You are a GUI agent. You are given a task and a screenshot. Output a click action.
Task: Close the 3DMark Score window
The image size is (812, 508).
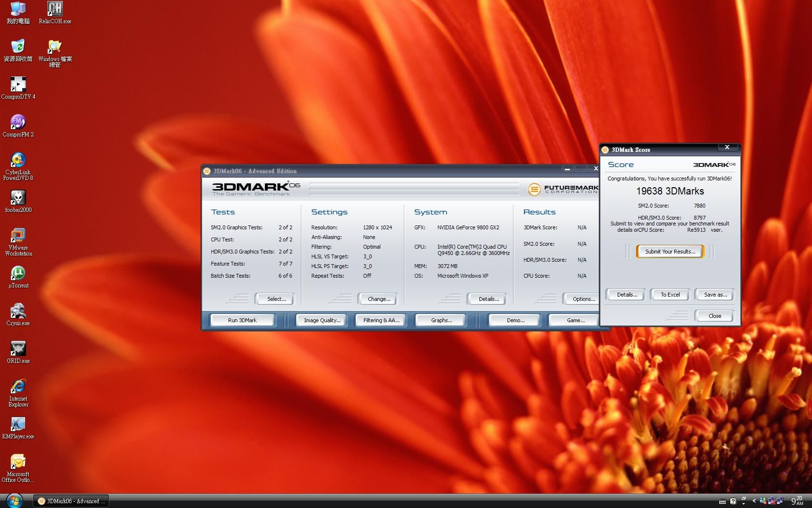pyautogui.click(x=727, y=147)
